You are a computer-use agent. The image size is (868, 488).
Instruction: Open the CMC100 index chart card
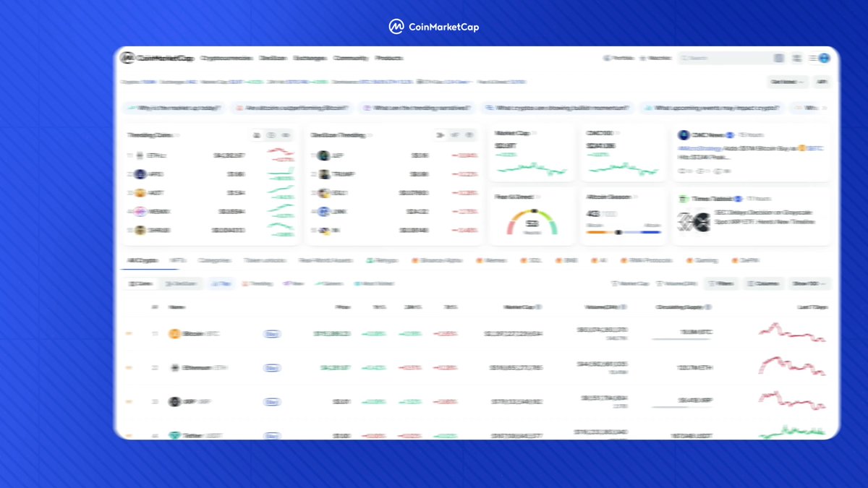tap(623, 153)
